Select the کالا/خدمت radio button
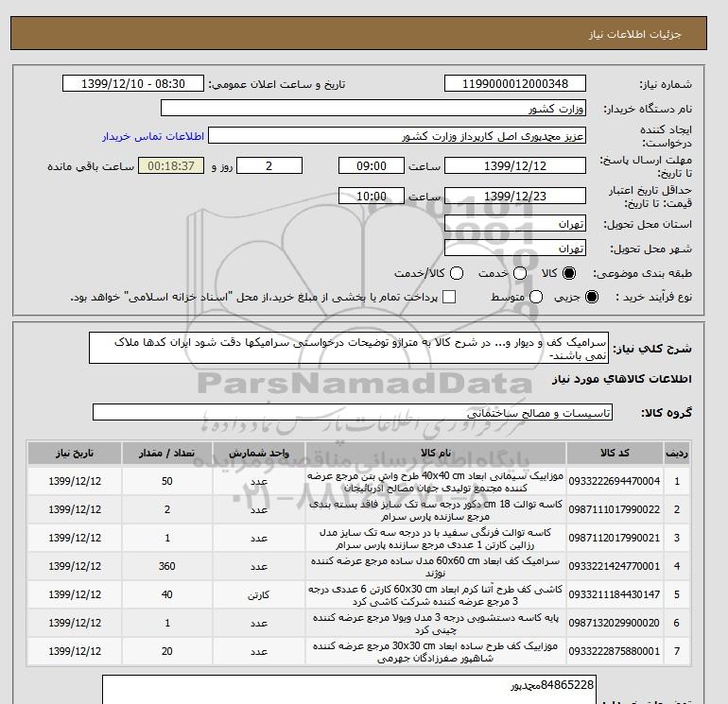728x704 pixels. [457, 273]
